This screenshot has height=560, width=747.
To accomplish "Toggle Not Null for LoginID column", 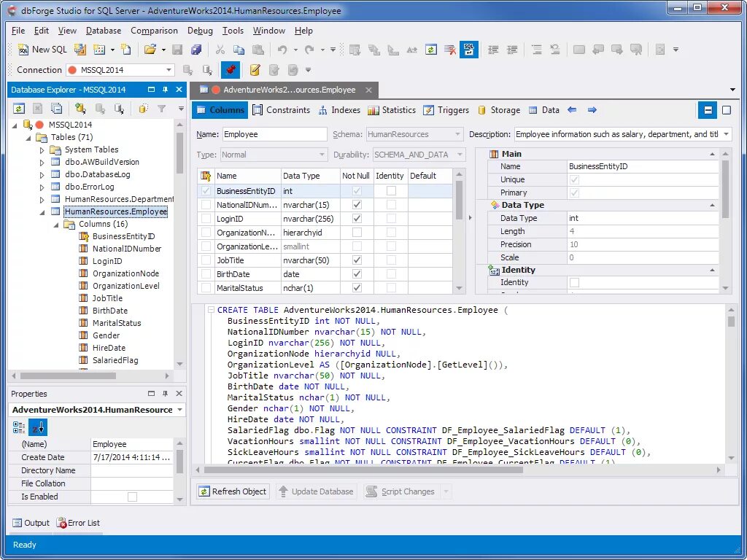I will [x=357, y=219].
